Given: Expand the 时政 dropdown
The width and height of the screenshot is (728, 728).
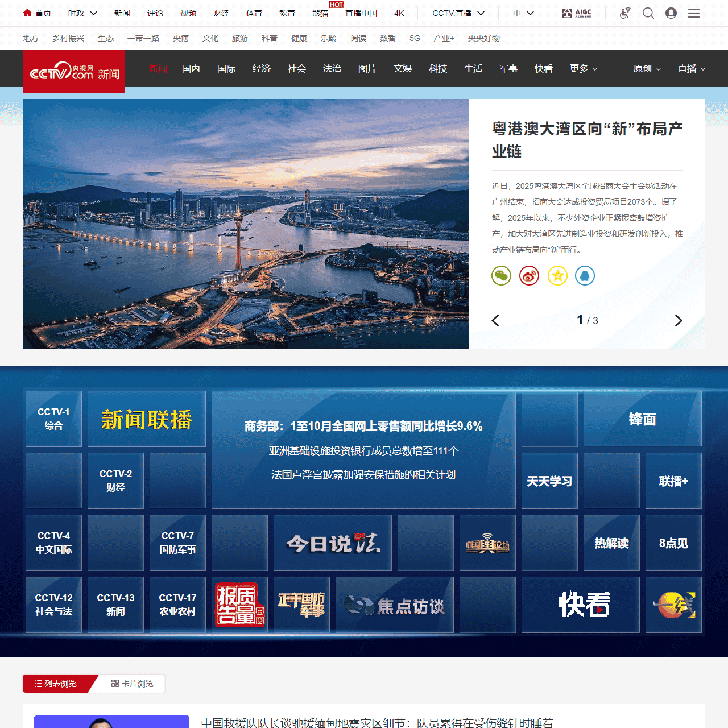Looking at the screenshot, I should [x=82, y=13].
